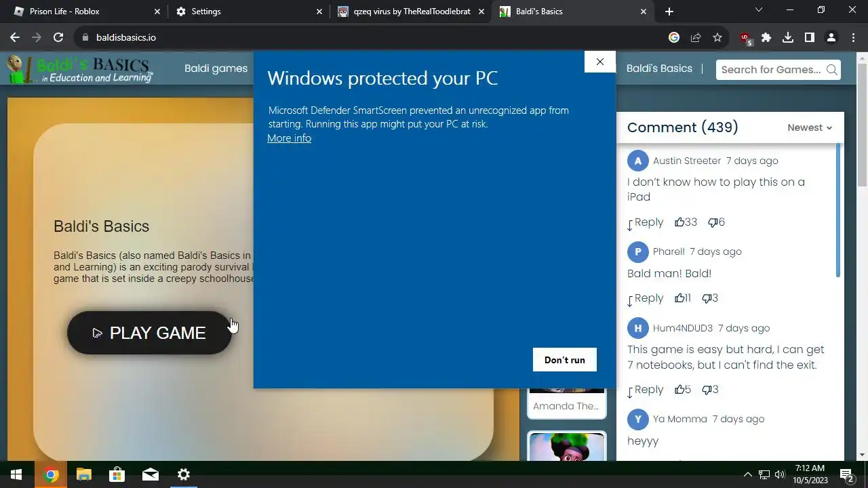
Task: Switch to the qzeq virus tab
Action: [x=412, y=12]
